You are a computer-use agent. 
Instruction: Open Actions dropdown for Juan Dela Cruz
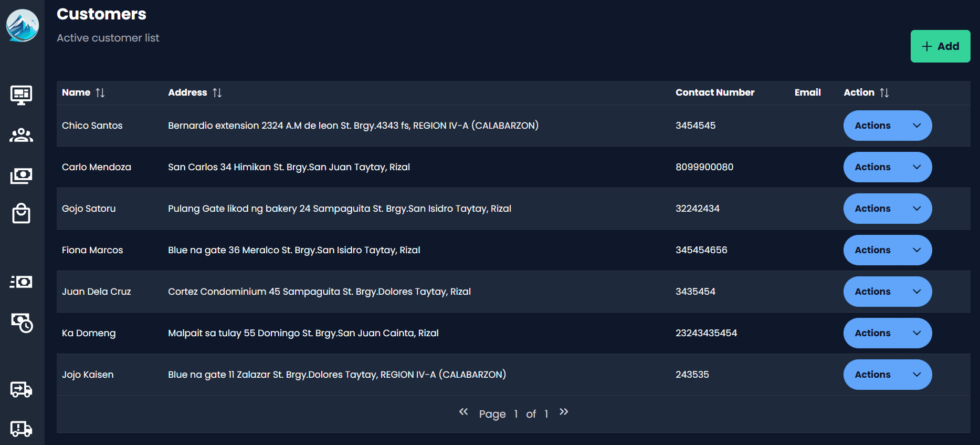coord(888,292)
